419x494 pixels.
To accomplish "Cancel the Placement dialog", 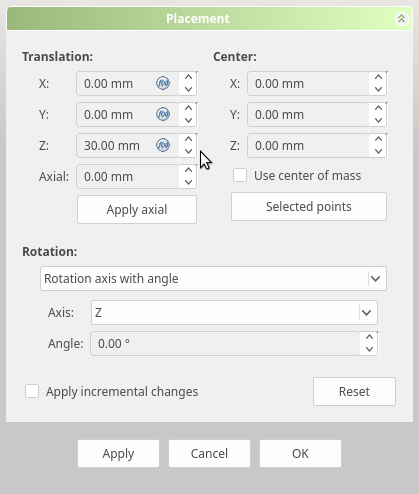I will tap(209, 453).
